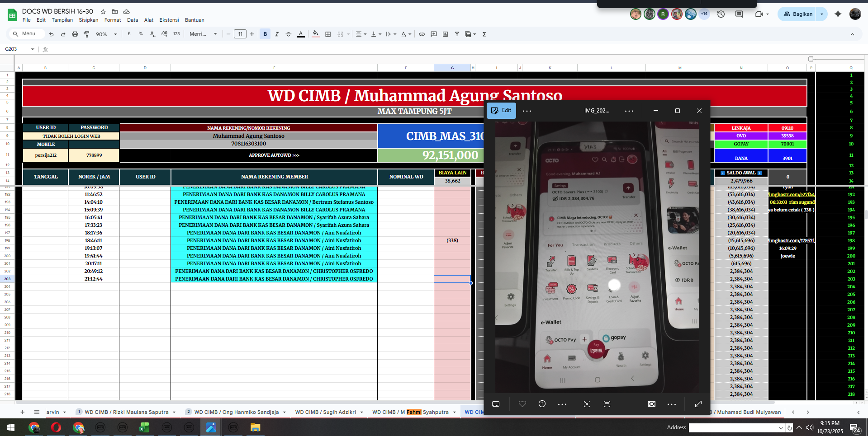Open photo viewer full screen arrows
The width and height of the screenshot is (868, 436).
(698, 404)
